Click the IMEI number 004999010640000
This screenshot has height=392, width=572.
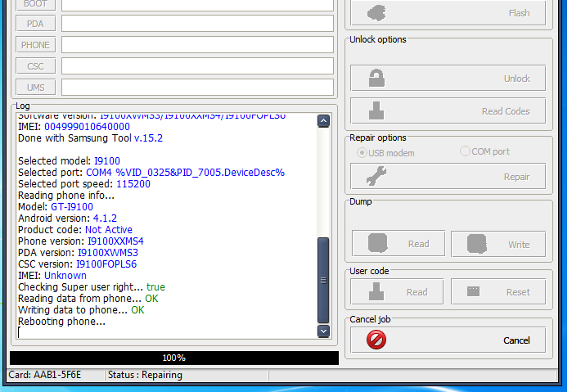tap(87, 127)
